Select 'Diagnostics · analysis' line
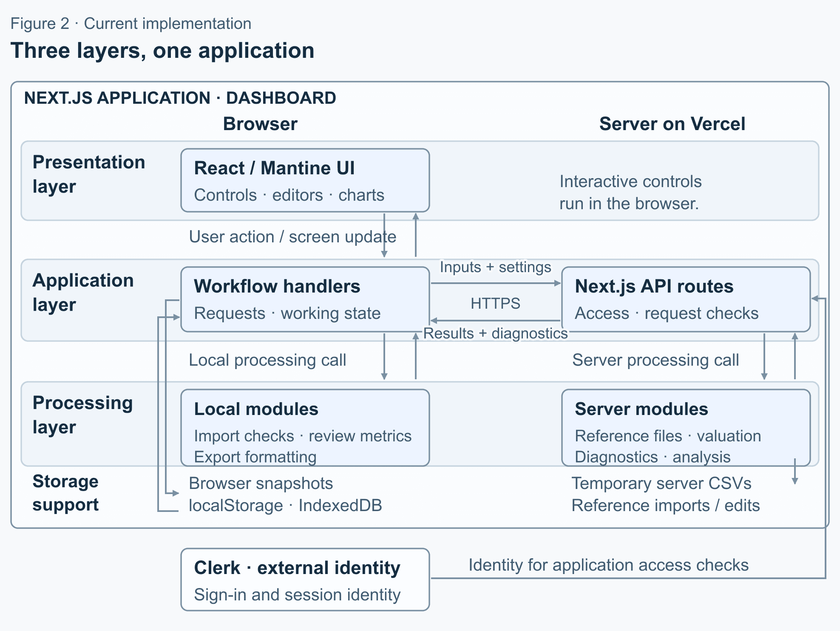The height and width of the screenshot is (631, 840). pyautogui.click(x=653, y=457)
